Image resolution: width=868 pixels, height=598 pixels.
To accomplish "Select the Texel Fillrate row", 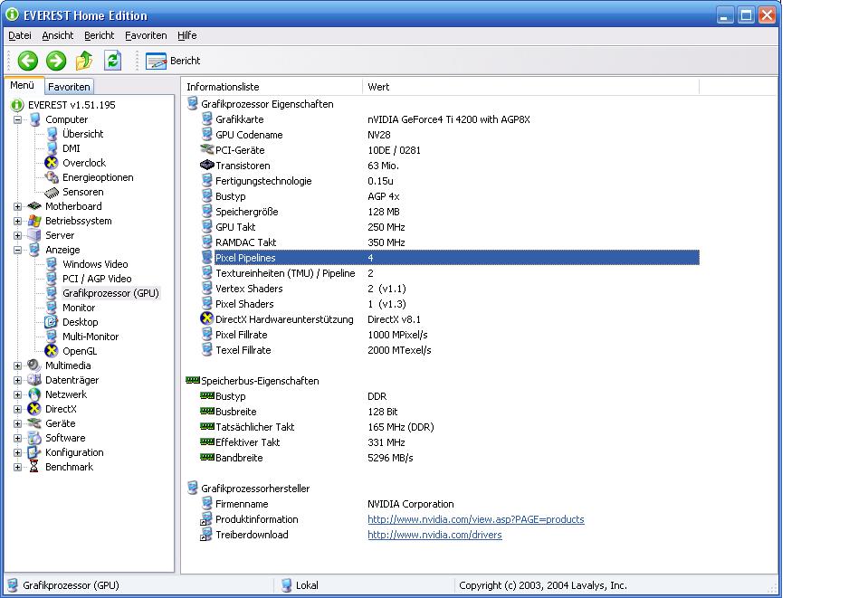I will coord(450,350).
